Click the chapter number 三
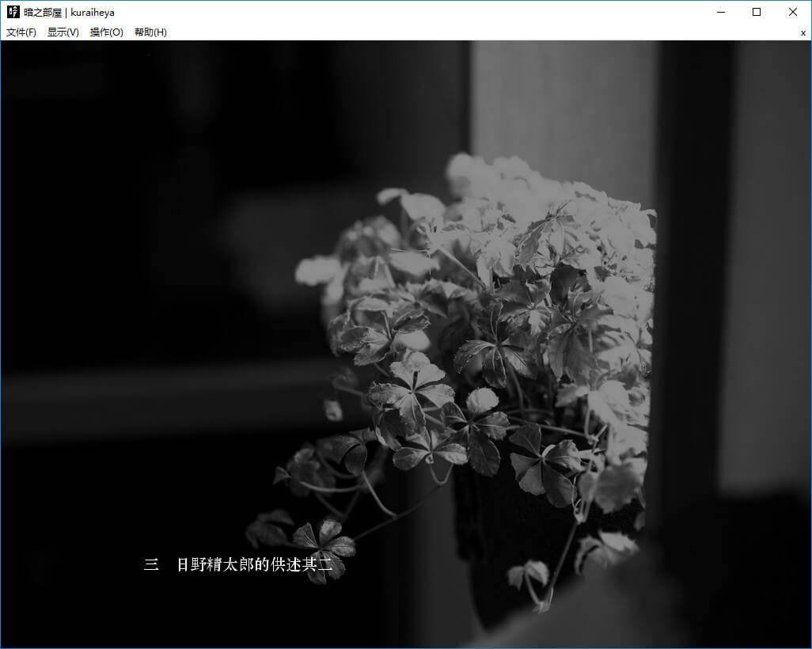812x649 pixels. pyautogui.click(x=151, y=565)
